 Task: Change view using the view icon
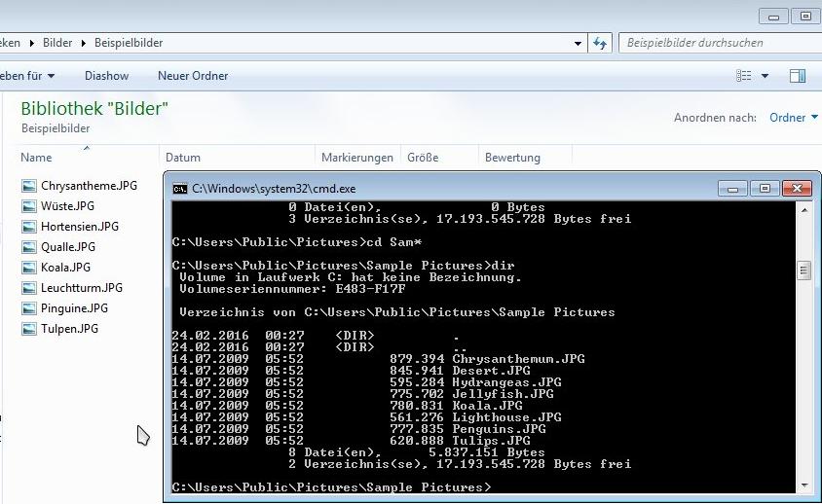745,76
